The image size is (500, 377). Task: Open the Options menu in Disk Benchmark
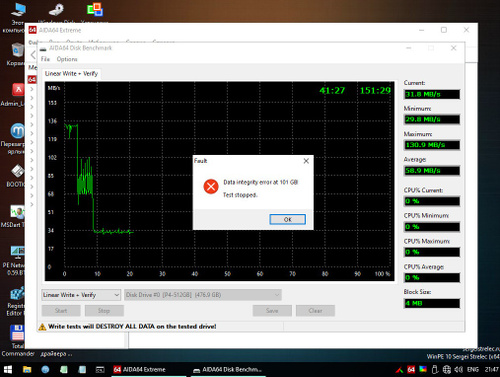pyautogui.click(x=67, y=59)
